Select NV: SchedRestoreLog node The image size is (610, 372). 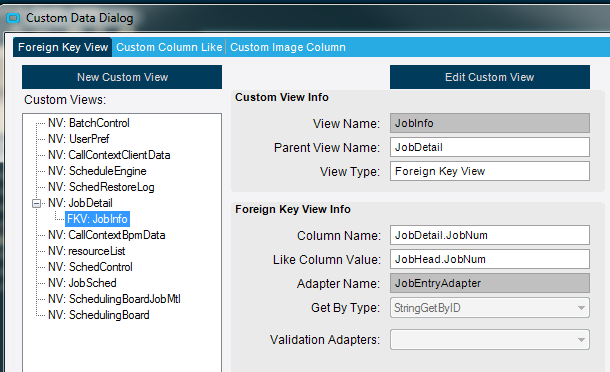coord(101,187)
